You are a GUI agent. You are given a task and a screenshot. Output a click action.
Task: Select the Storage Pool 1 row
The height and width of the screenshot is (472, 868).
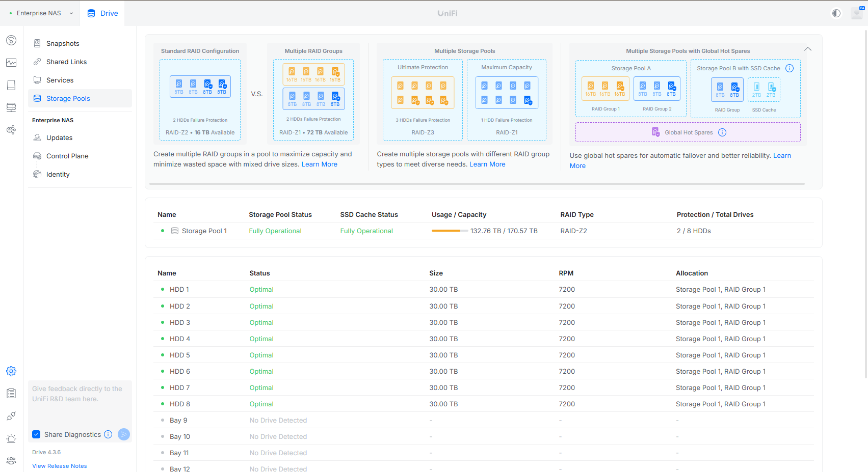coord(484,231)
